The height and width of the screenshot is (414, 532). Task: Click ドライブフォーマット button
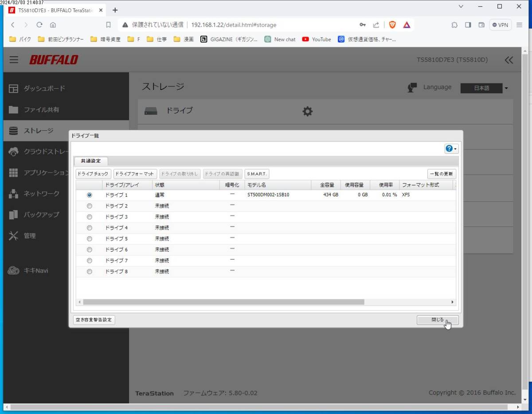pyautogui.click(x=135, y=174)
